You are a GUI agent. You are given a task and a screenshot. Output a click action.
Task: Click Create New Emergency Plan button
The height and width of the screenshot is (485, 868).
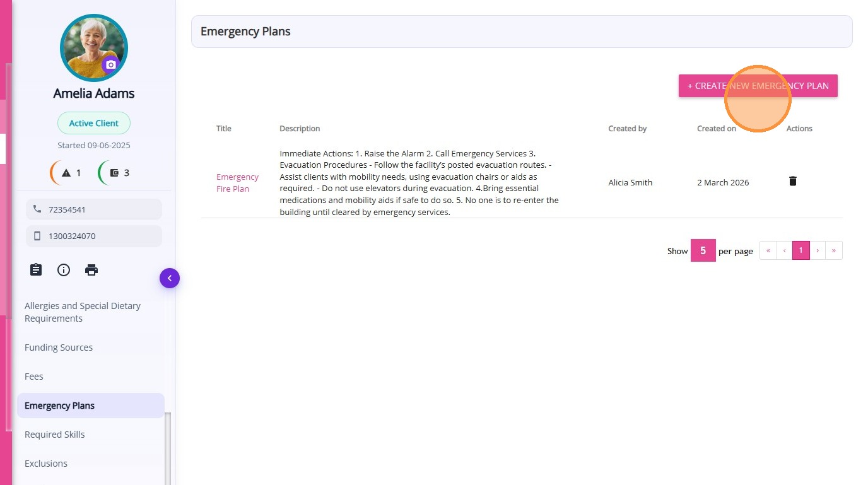pos(758,86)
